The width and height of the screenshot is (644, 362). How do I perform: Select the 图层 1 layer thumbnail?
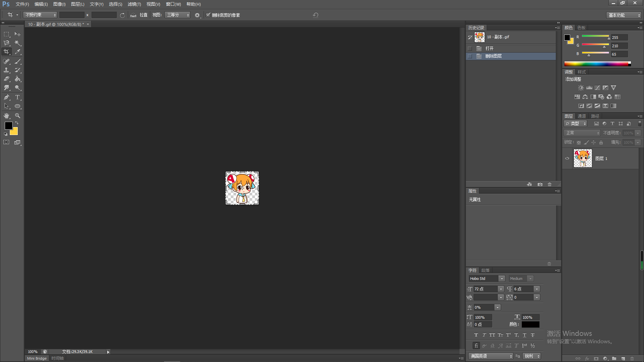click(583, 159)
